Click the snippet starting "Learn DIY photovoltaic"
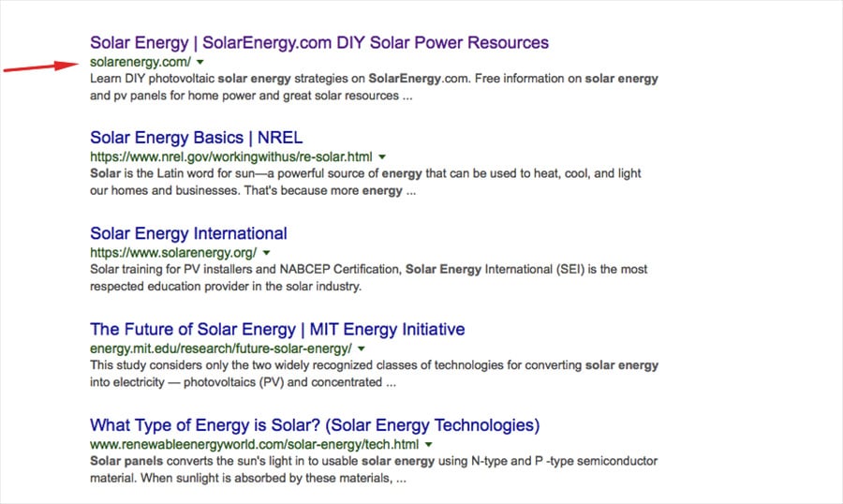The image size is (843, 504). click(375, 86)
